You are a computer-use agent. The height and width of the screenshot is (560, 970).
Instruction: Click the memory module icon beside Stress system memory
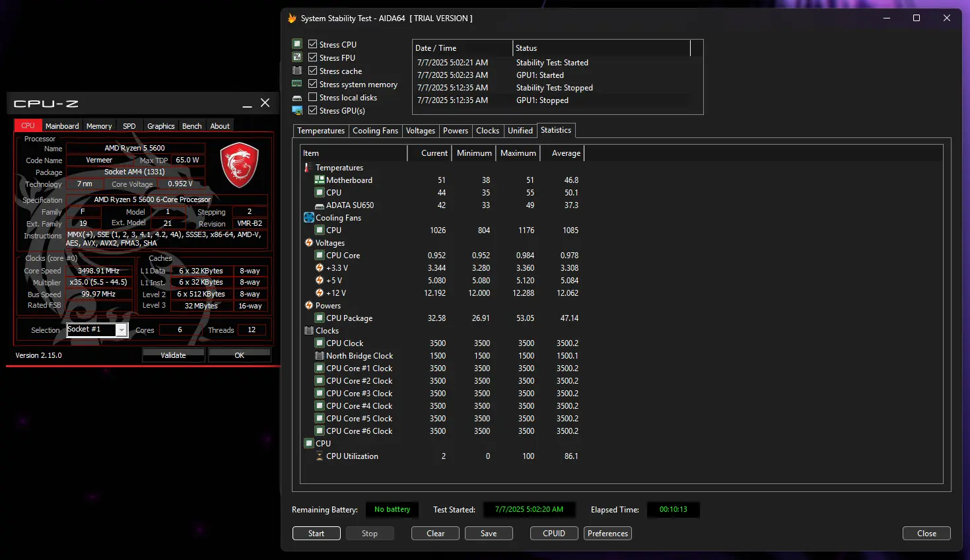pyautogui.click(x=297, y=84)
